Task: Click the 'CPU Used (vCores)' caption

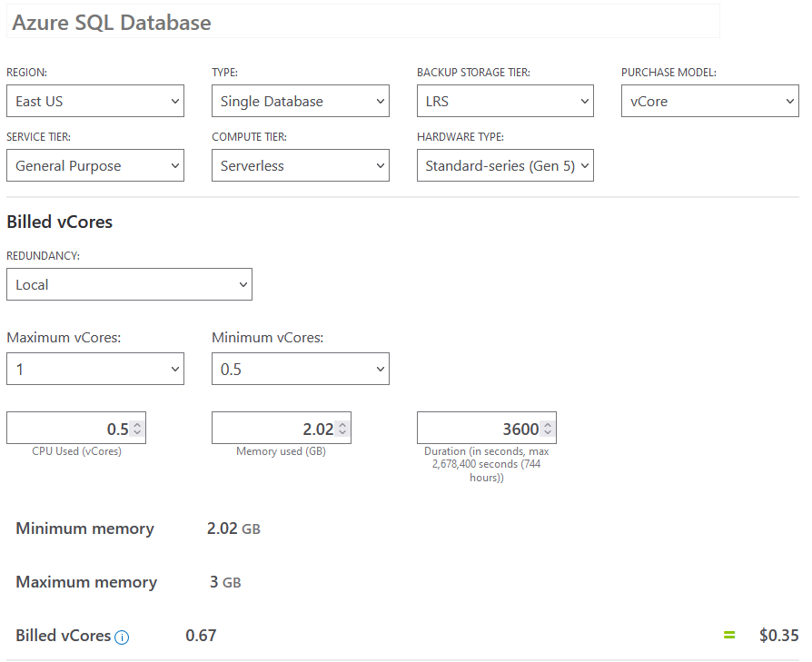Action: click(76, 451)
